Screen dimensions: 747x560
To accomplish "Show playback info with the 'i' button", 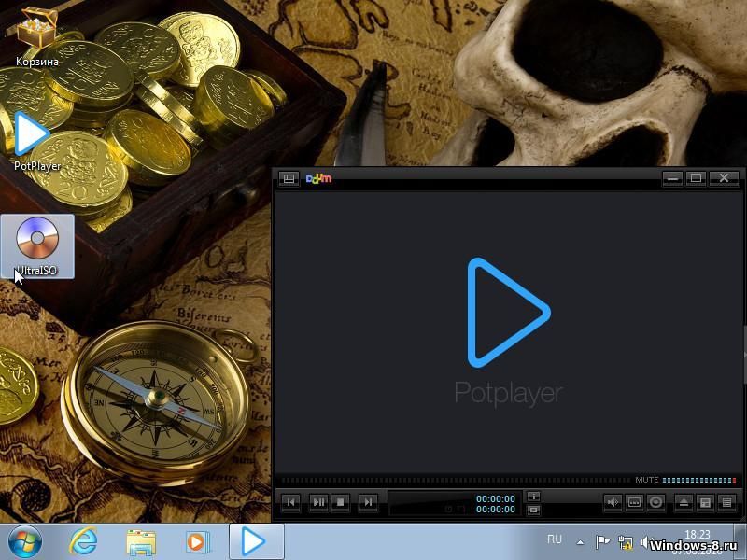I will click(533, 497).
